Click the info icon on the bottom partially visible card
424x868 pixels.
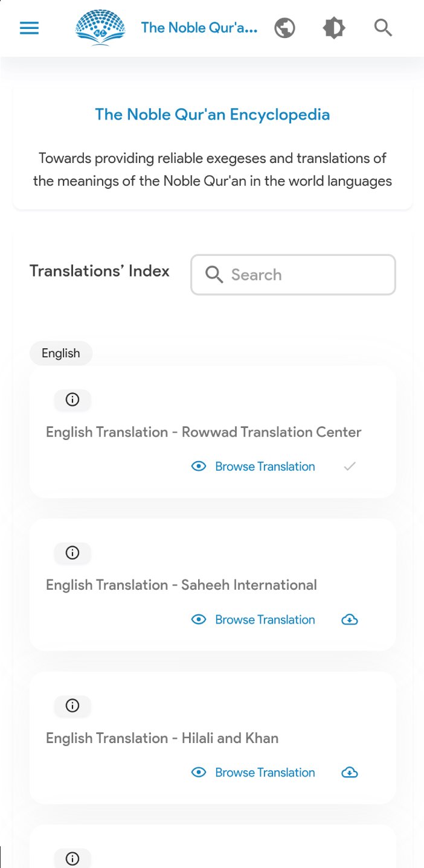[x=72, y=858]
